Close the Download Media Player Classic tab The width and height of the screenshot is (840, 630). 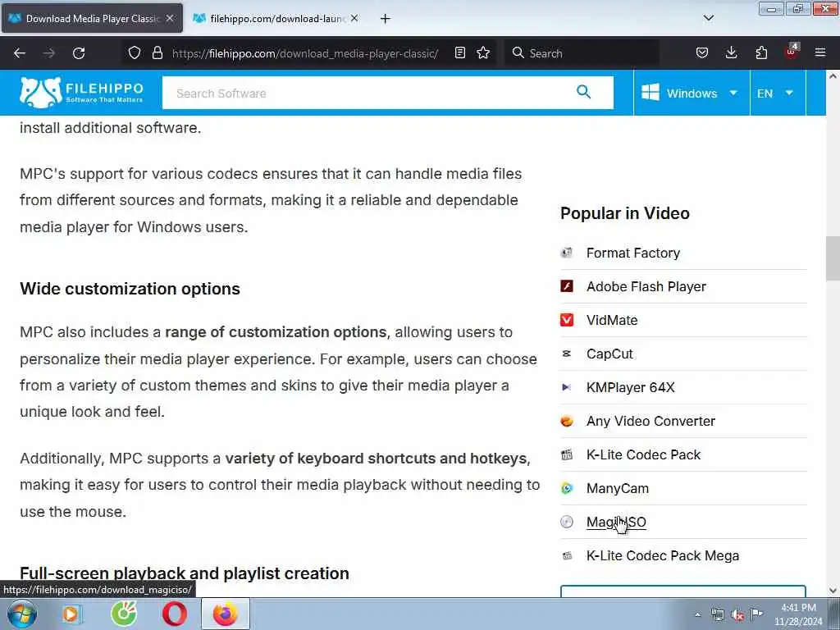click(170, 18)
